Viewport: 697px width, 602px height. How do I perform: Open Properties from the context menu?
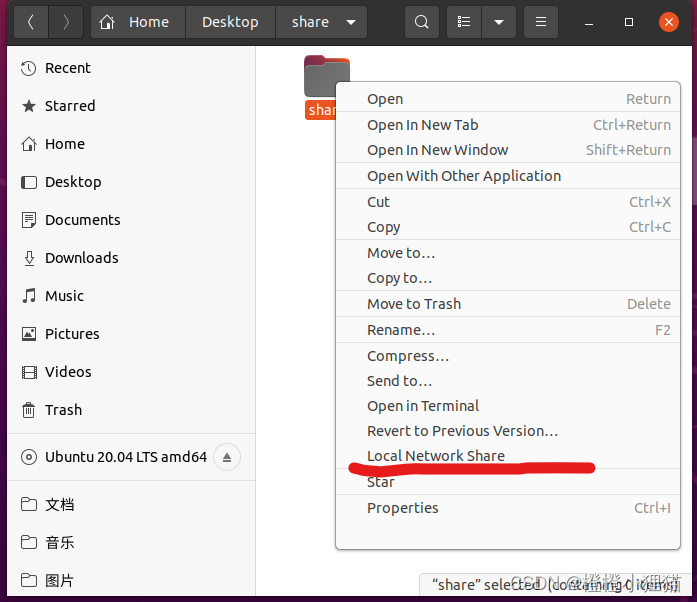point(508,508)
